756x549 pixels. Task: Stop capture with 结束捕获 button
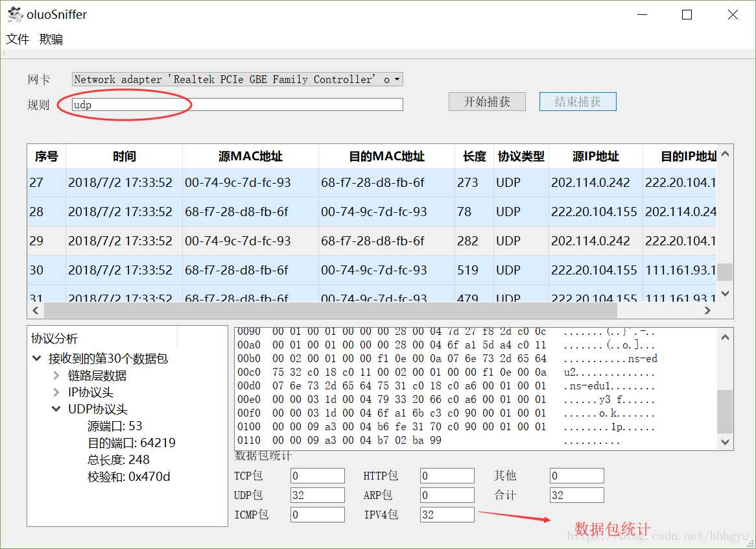pyautogui.click(x=578, y=102)
